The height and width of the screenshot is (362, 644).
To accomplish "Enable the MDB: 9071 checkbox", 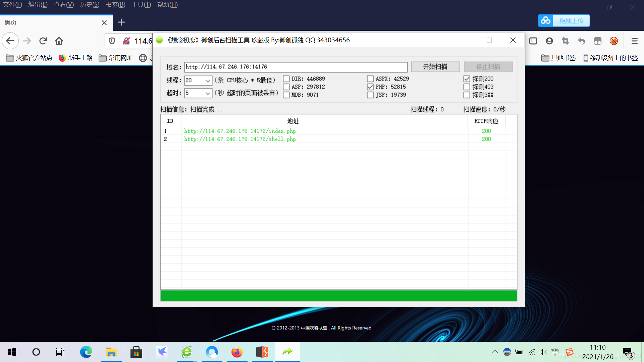I will [286, 95].
